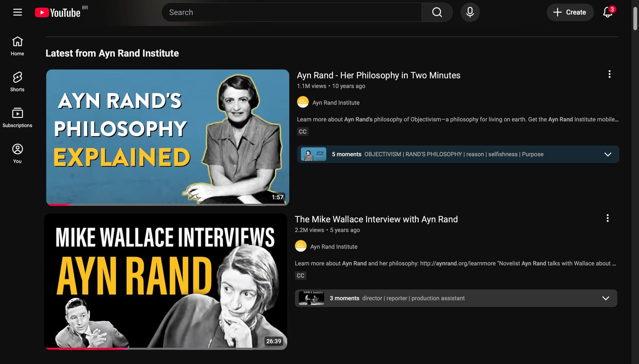Screen dimensions: 639x364
Task: Open Subscriptions in the sidebar
Action: 17,118
